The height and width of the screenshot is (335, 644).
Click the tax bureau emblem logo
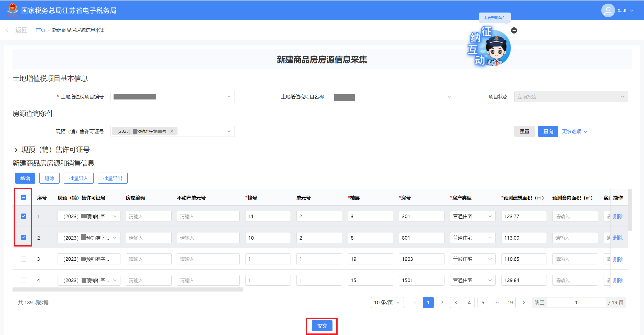coord(13,10)
